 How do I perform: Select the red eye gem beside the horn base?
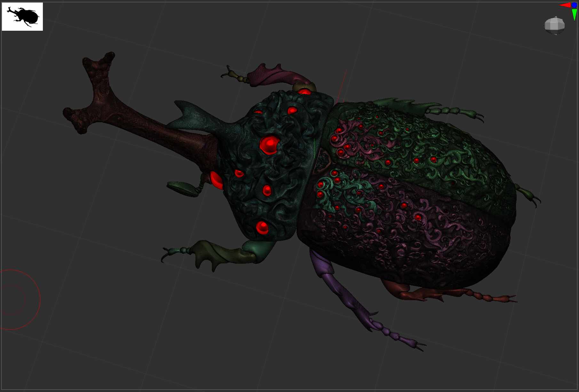click(216, 180)
